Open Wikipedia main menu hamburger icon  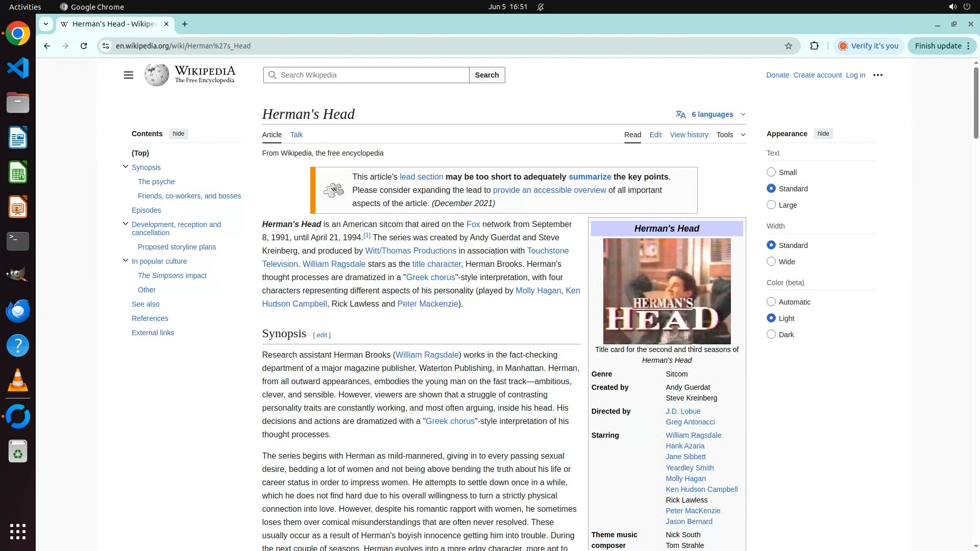[128, 75]
